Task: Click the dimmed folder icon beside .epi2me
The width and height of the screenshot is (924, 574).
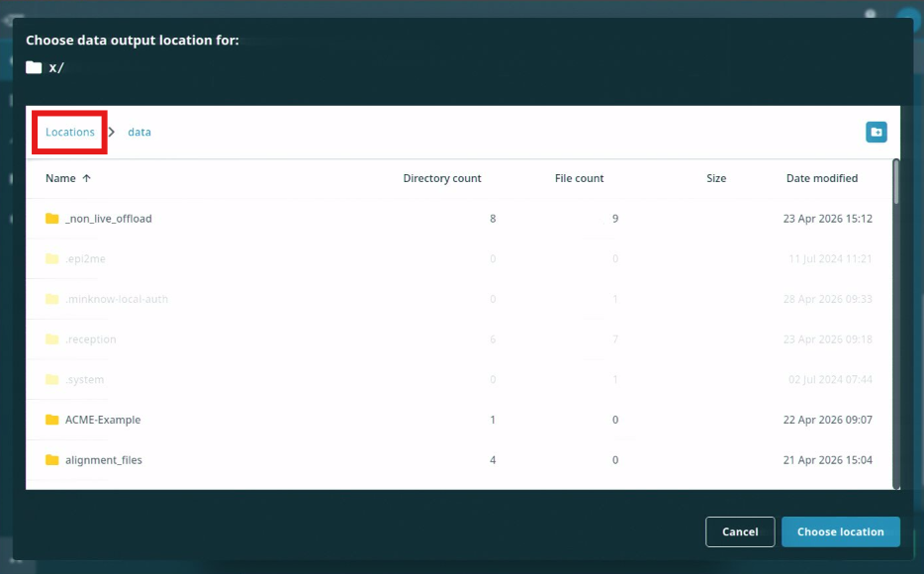Action: tap(51, 258)
